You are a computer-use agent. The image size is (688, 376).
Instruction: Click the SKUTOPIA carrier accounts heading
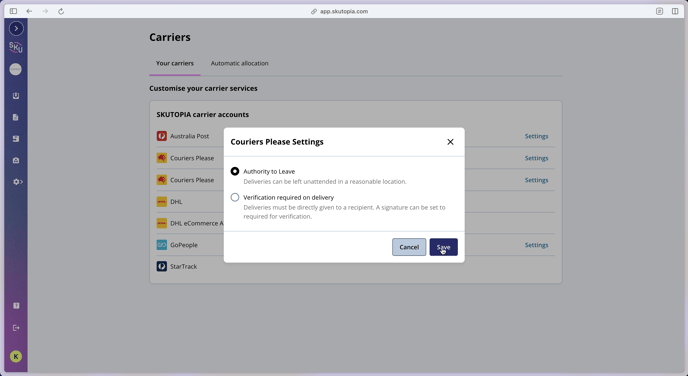click(203, 115)
